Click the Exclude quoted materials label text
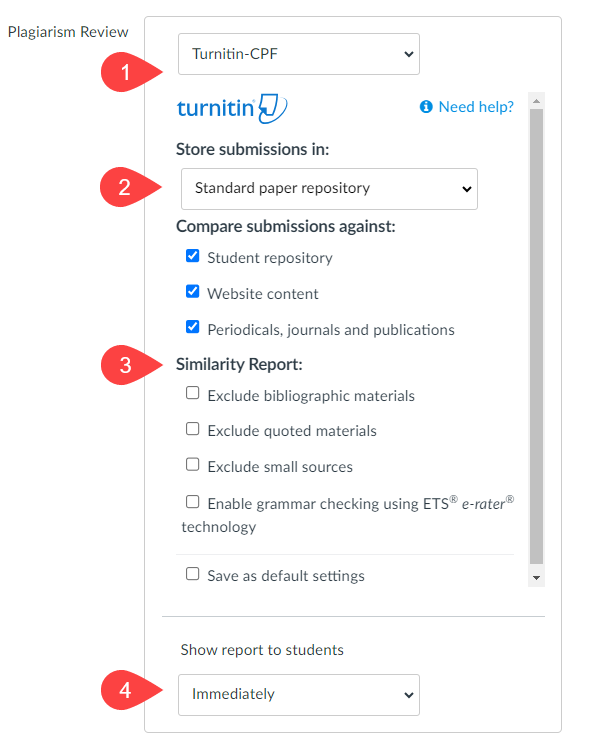Viewport: 590px width, 741px height. tap(292, 431)
